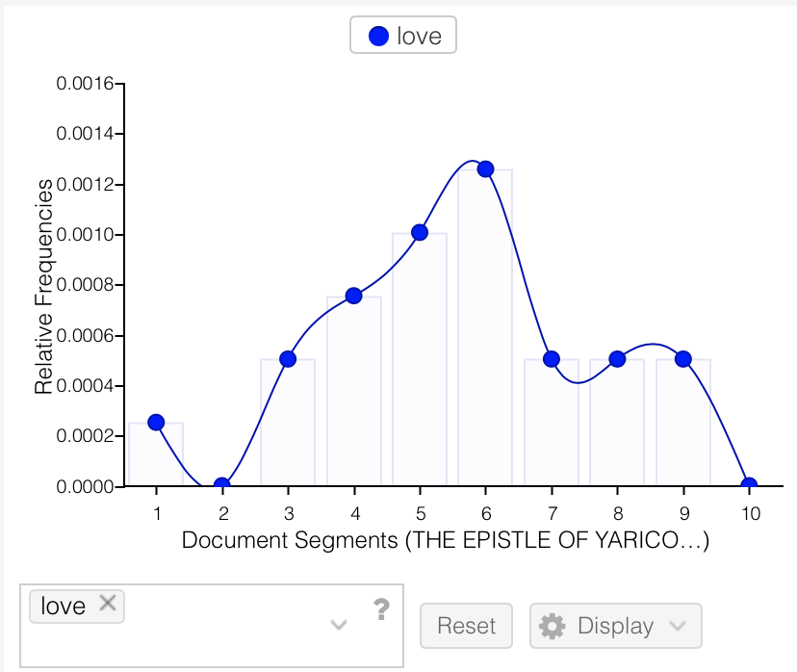Click the data point at segment 7
Viewport: 797px width, 672px height.
point(552,359)
